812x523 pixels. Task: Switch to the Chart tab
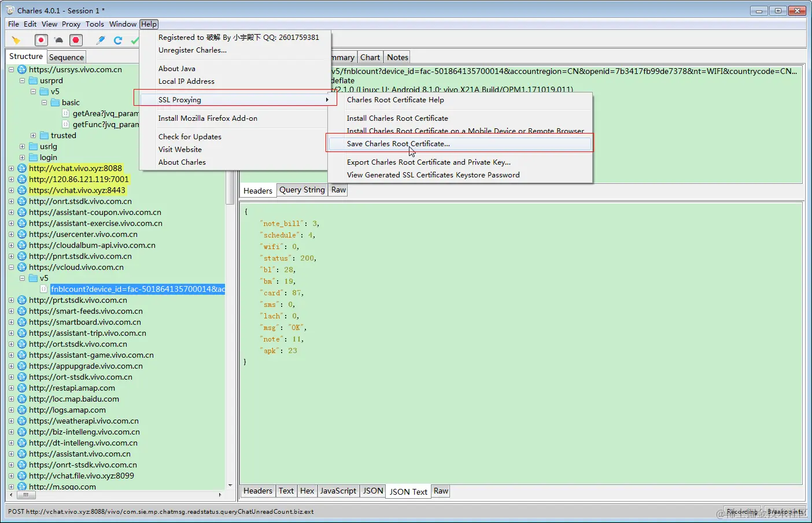pos(370,57)
